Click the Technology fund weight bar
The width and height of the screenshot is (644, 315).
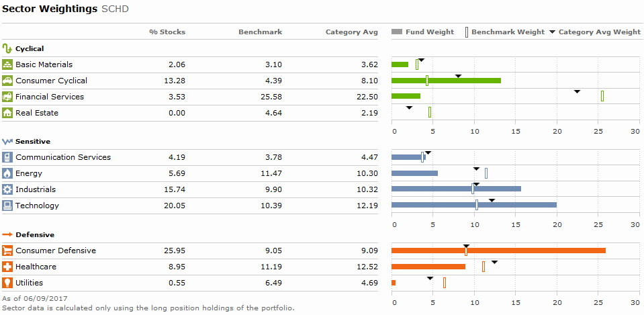coord(474,205)
